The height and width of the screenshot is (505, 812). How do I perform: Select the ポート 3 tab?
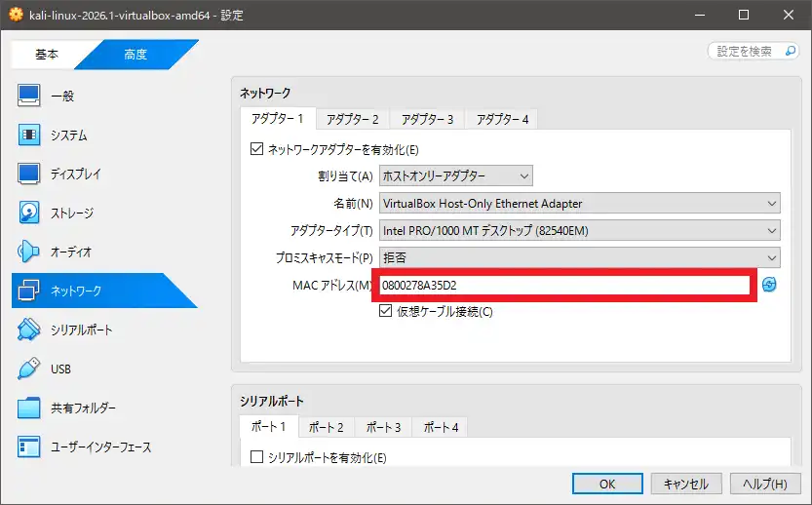coord(383,427)
